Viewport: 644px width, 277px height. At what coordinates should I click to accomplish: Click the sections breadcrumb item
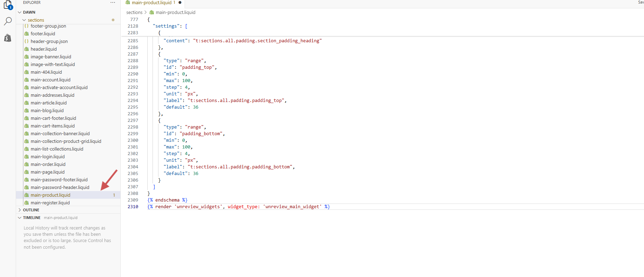(x=134, y=13)
